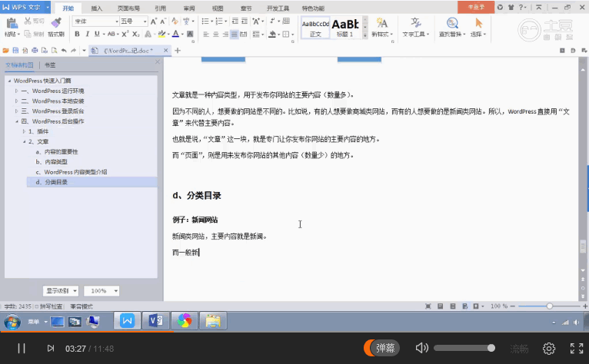Toggle bold formatting
Image resolution: width=589 pixels, height=364 pixels.
click(77, 34)
